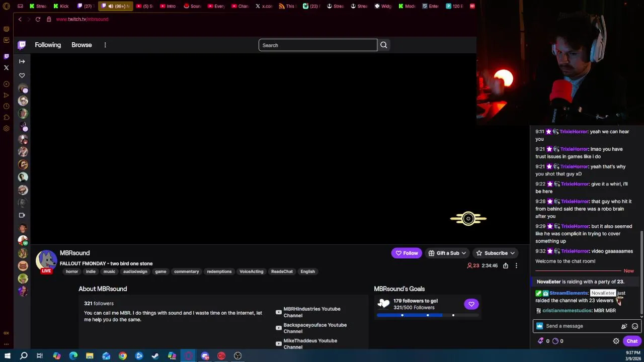Click the chat identity crown badge

point(540,326)
